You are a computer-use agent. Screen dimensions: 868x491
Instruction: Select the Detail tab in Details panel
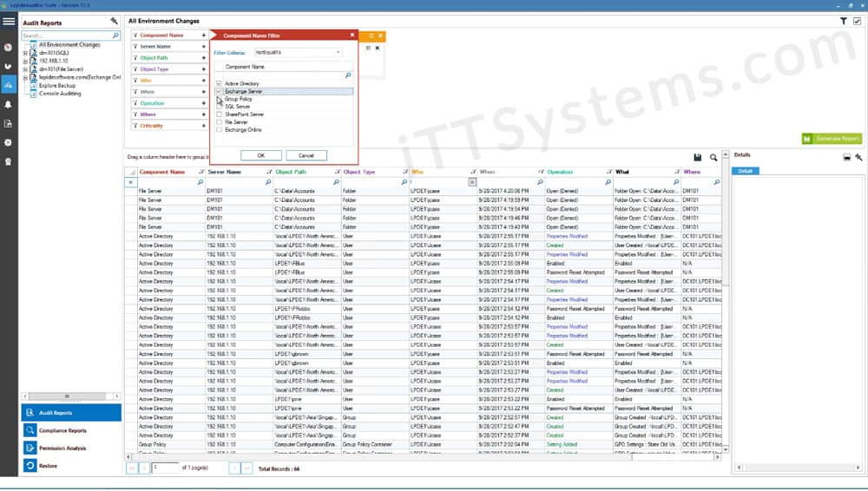(745, 171)
